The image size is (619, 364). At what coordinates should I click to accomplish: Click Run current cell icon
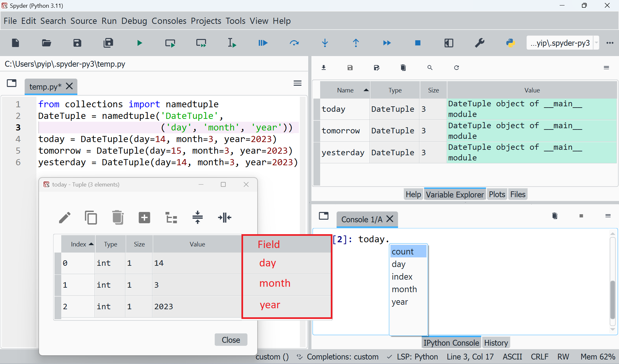tap(170, 43)
